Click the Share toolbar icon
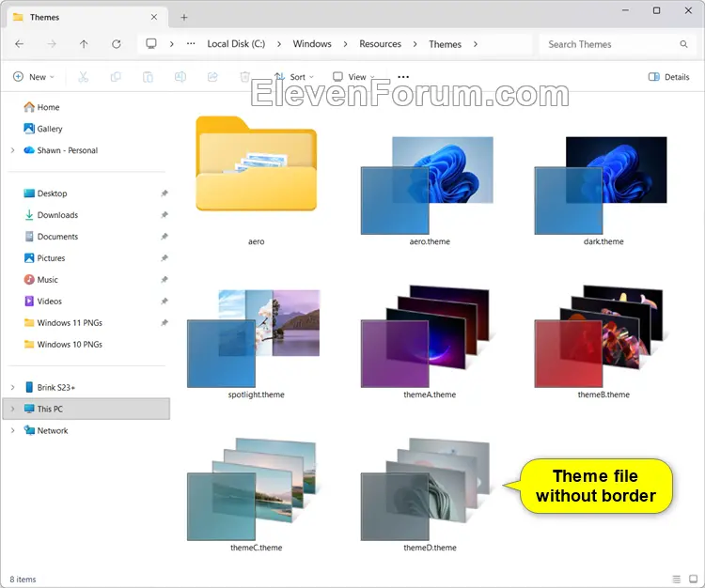 [212, 77]
